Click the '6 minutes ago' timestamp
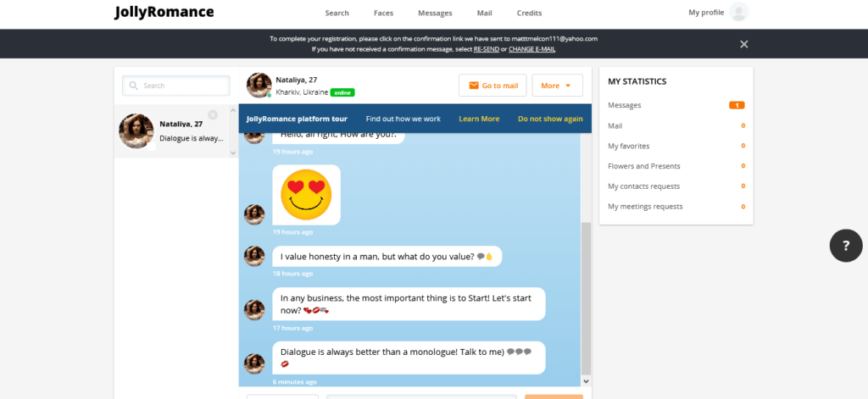The height and width of the screenshot is (399, 868). (x=294, y=382)
